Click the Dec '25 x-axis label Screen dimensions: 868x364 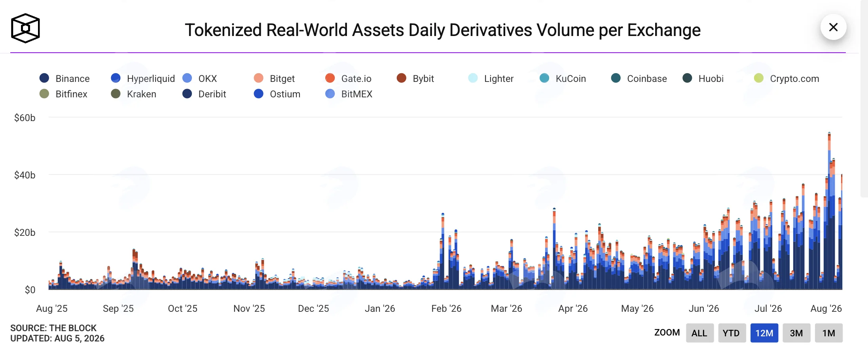(314, 309)
